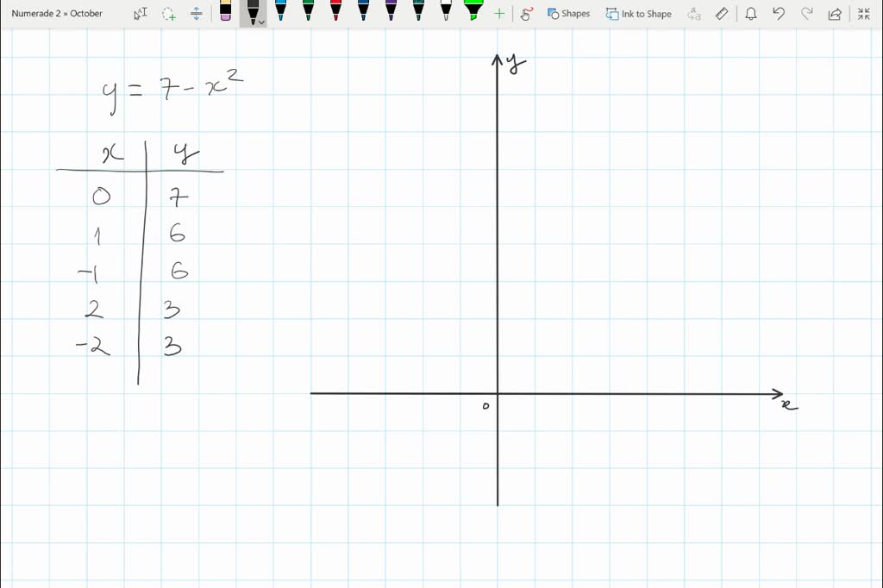Open the Shapes panel
The image size is (883, 588).
pyautogui.click(x=568, y=13)
